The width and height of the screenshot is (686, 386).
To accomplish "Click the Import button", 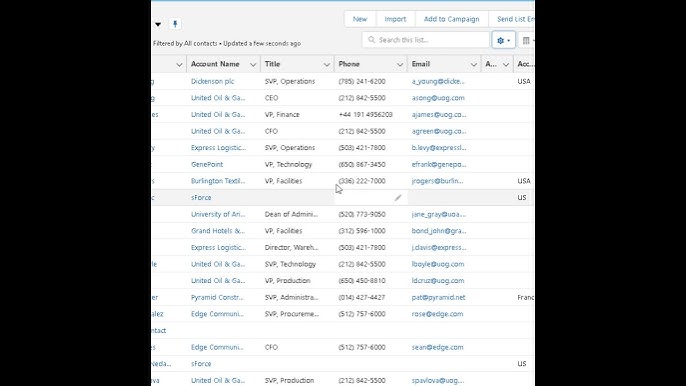I will (x=395, y=19).
